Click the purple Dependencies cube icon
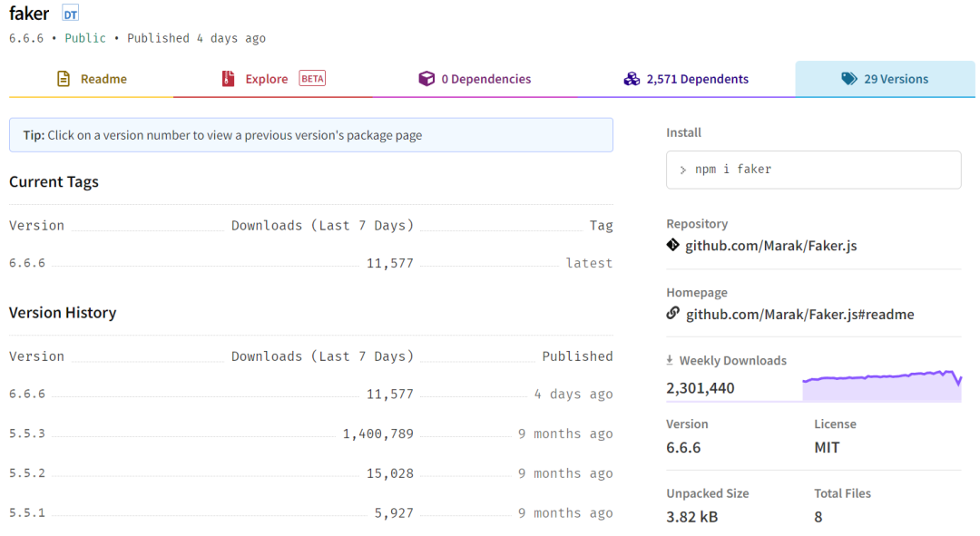The height and width of the screenshot is (536, 980). coord(426,79)
